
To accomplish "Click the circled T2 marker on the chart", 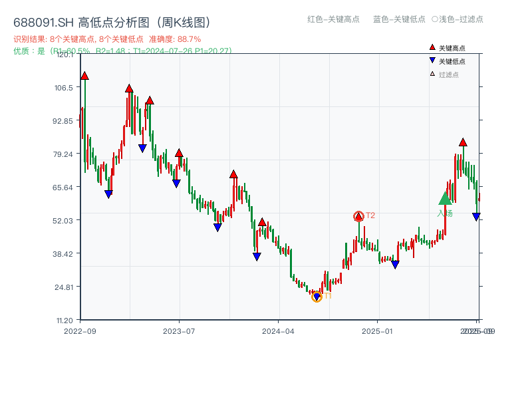I will click(x=358, y=216).
